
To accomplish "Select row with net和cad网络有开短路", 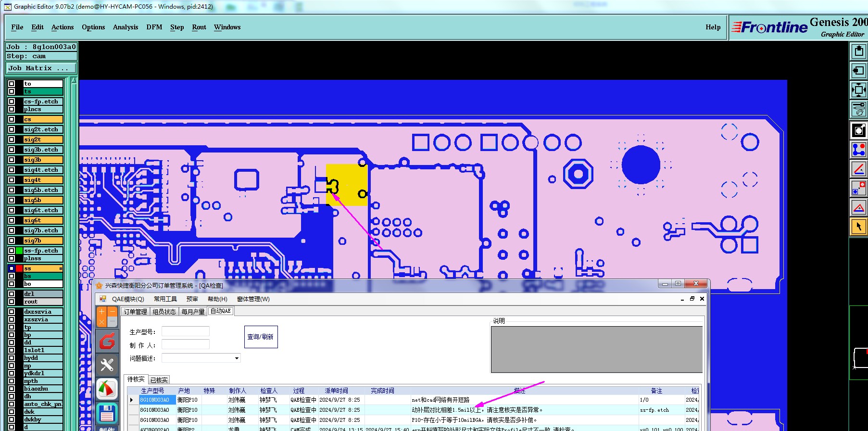I will pos(414,400).
